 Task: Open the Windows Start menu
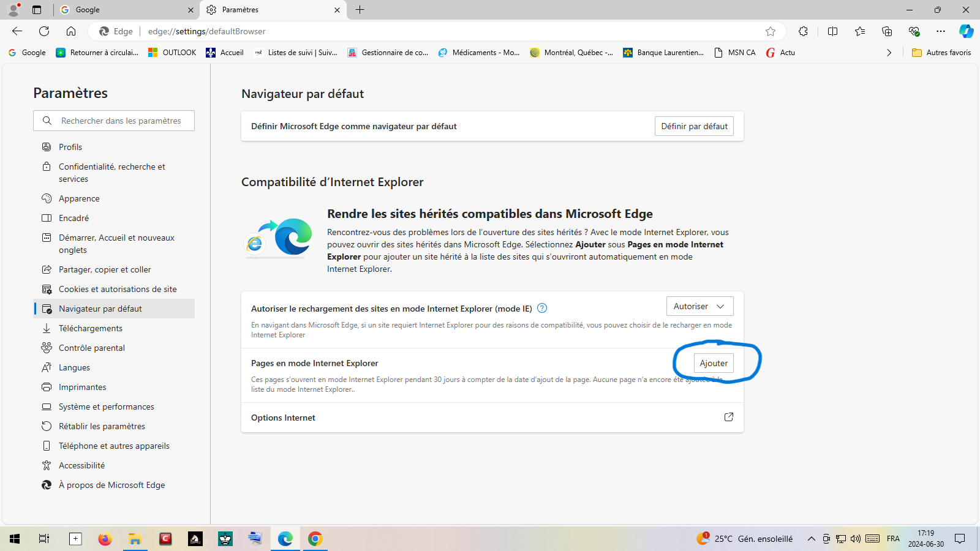15,539
